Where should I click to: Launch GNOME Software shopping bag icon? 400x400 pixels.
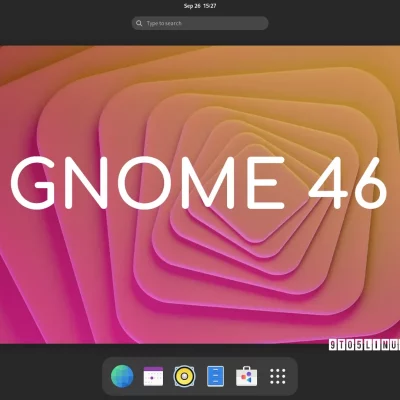tap(246, 376)
